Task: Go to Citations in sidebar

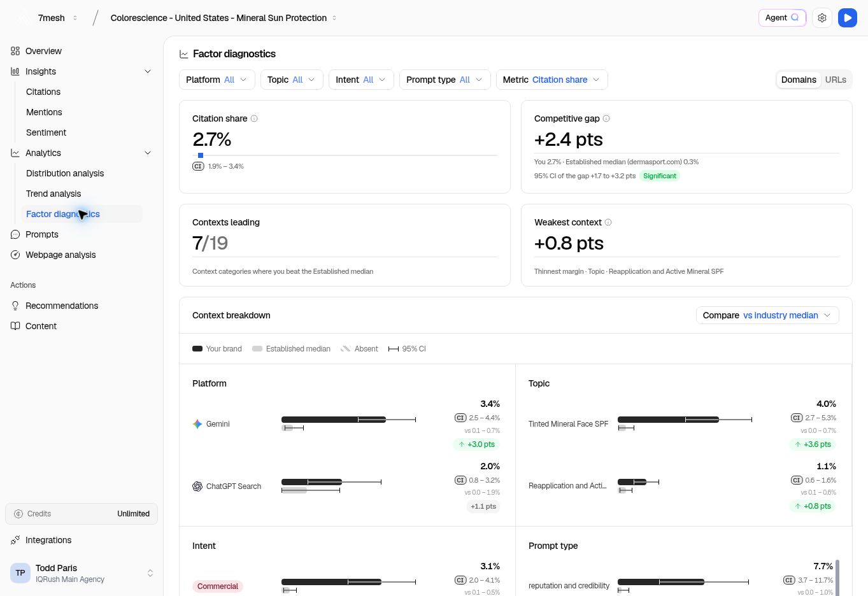Action: tap(43, 92)
